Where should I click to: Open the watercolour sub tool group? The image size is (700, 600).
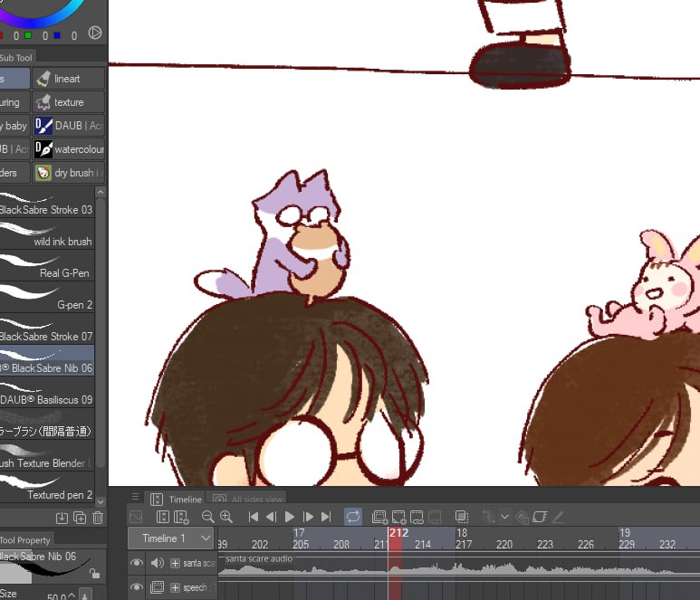[x=68, y=149]
